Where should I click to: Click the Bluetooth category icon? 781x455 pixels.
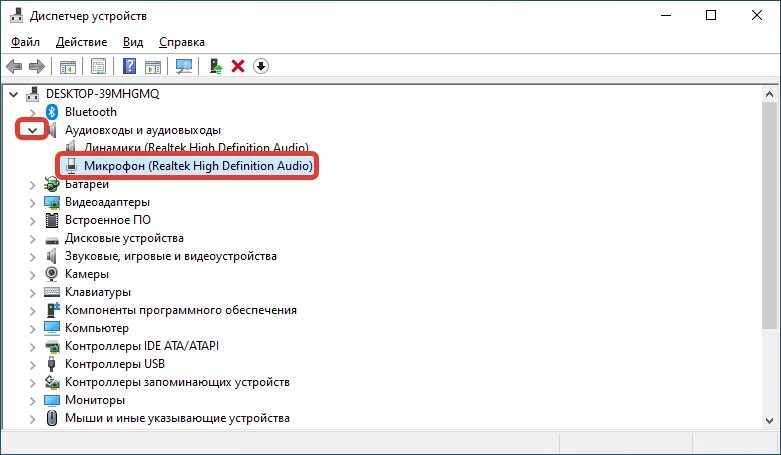(52, 112)
